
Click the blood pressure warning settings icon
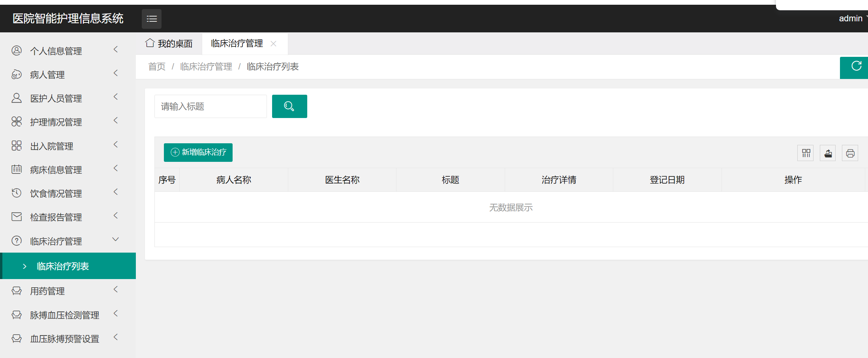[17, 338]
